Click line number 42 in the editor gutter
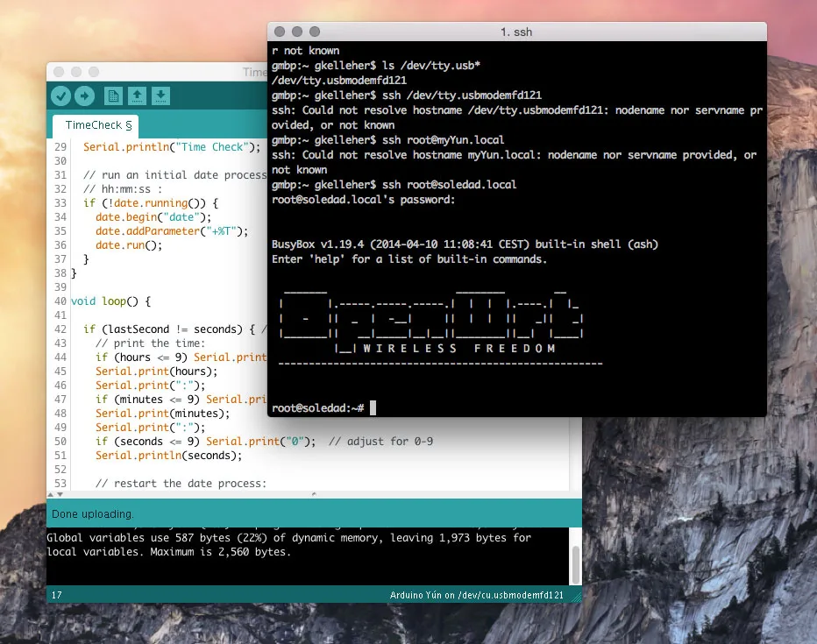The image size is (817, 644). coord(59,329)
